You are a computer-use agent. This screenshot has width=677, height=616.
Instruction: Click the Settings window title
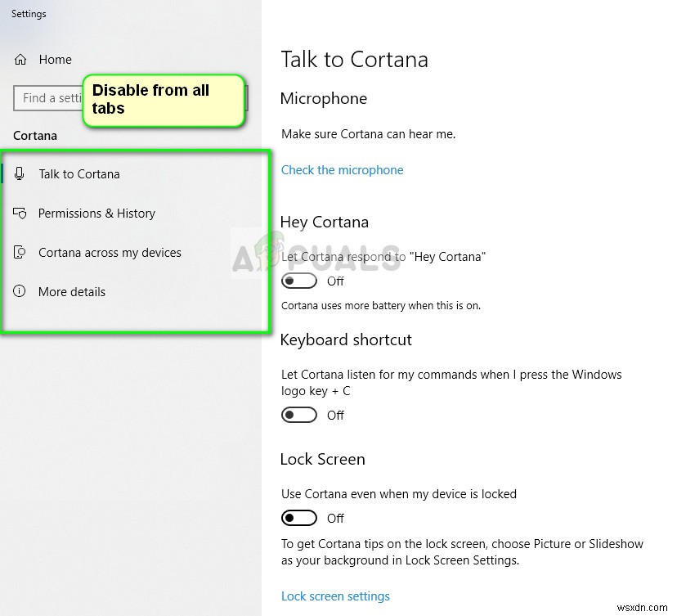(x=29, y=13)
